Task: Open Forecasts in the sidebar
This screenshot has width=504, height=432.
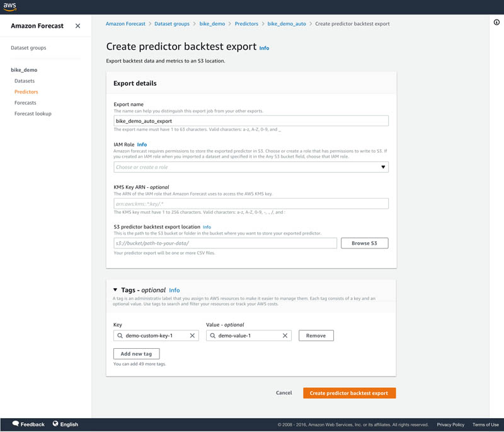Action: 25,103
